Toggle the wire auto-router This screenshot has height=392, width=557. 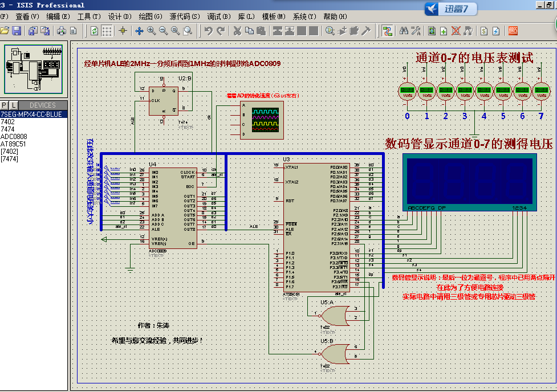point(387,31)
